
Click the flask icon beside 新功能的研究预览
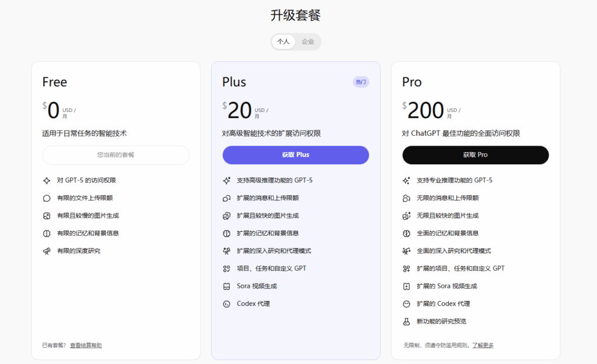pos(406,322)
